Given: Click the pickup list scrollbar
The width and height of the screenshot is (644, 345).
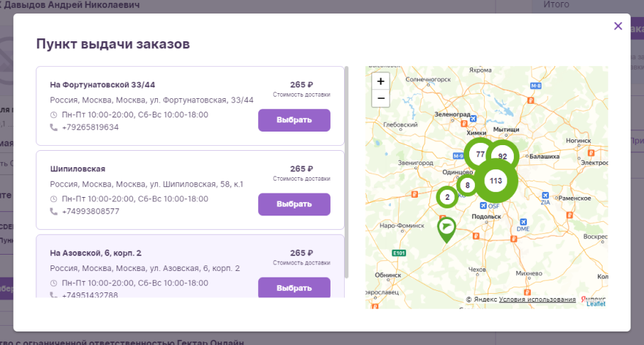Looking at the screenshot, I should click(347, 171).
